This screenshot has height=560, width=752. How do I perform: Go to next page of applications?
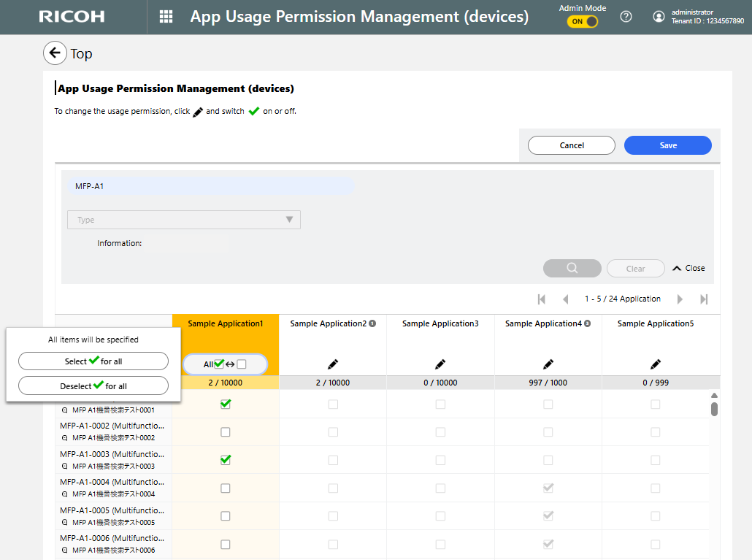coord(680,299)
